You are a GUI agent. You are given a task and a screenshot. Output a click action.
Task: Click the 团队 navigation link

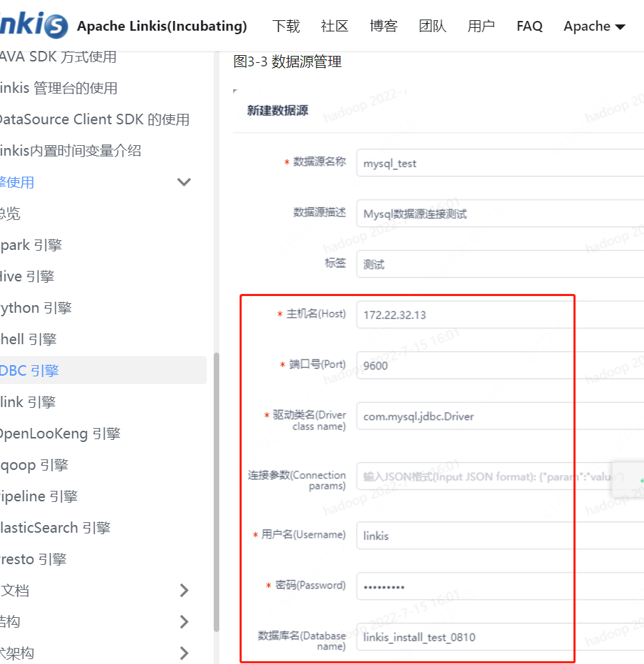point(432,26)
